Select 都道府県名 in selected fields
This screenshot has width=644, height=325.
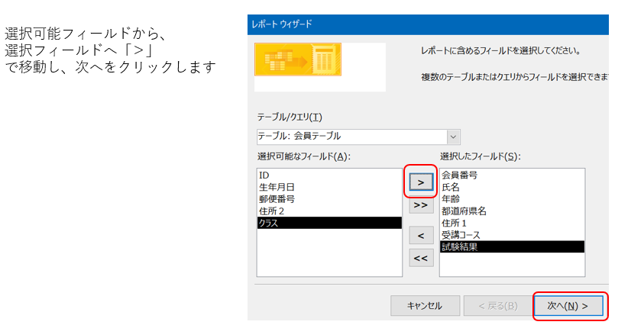464,211
